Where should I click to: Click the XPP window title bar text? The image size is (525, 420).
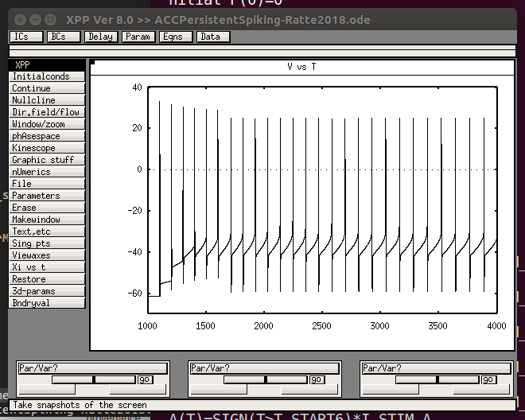218,20
